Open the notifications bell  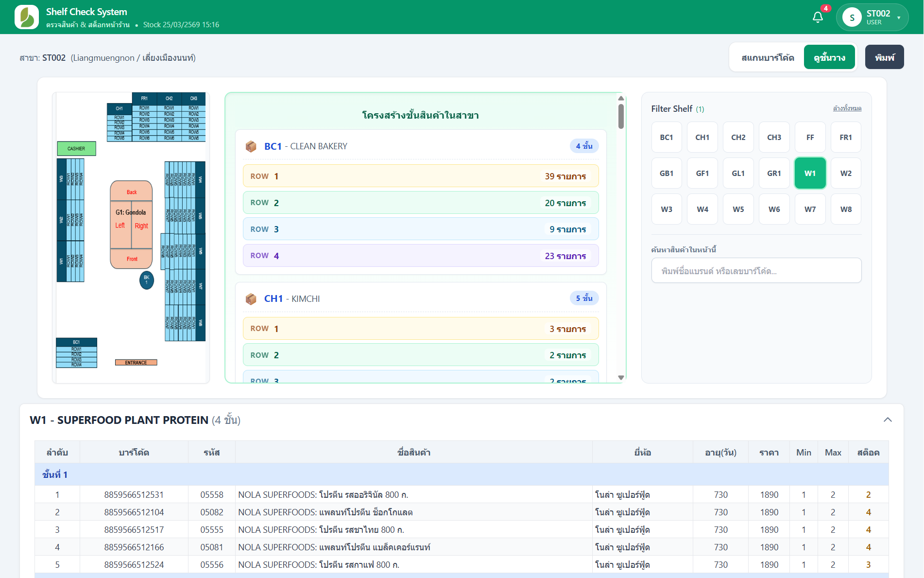tap(818, 18)
